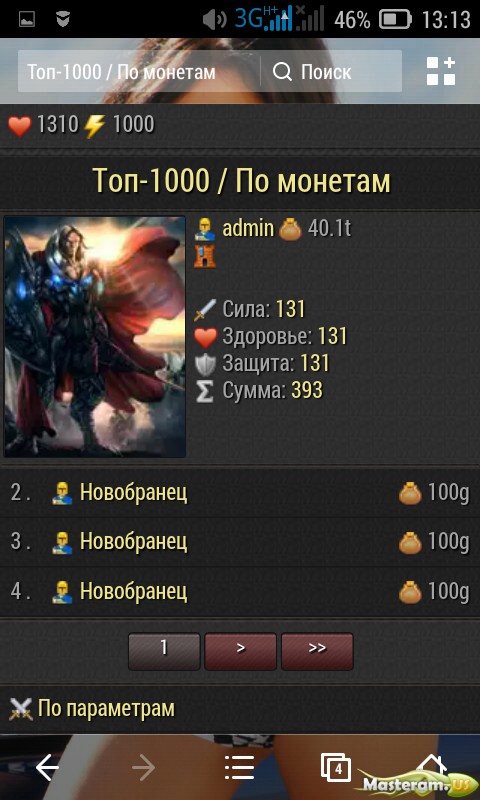The image size is (480, 800).
Task: Open the browser menu list icon
Action: pyautogui.click(x=240, y=767)
